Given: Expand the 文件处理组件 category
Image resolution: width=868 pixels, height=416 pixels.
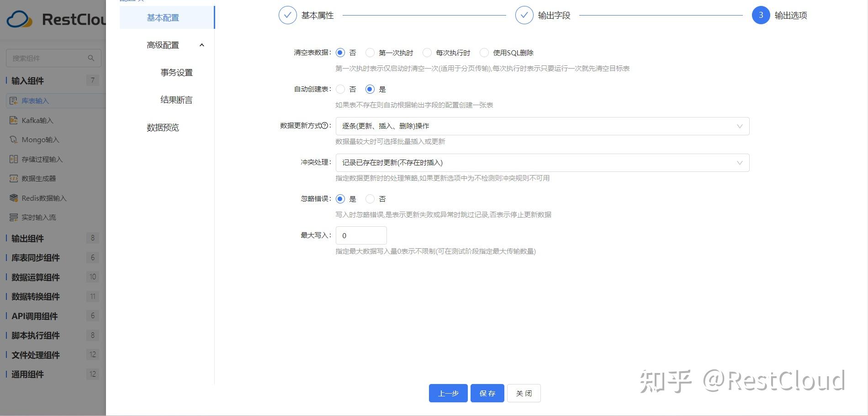Looking at the screenshot, I should 36,355.
